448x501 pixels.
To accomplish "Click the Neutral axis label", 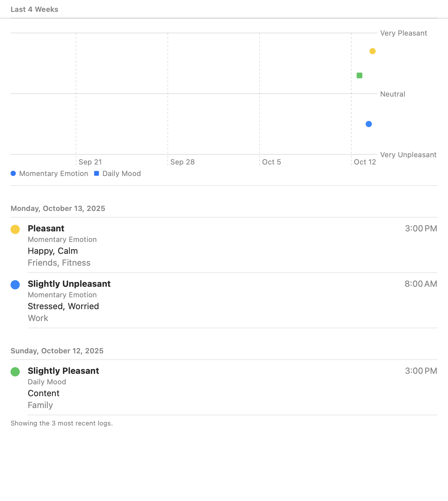I will click(x=393, y=94).
